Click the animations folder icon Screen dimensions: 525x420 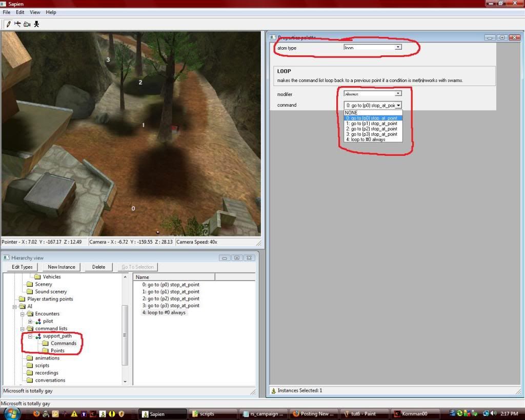(x=30, y=358)
